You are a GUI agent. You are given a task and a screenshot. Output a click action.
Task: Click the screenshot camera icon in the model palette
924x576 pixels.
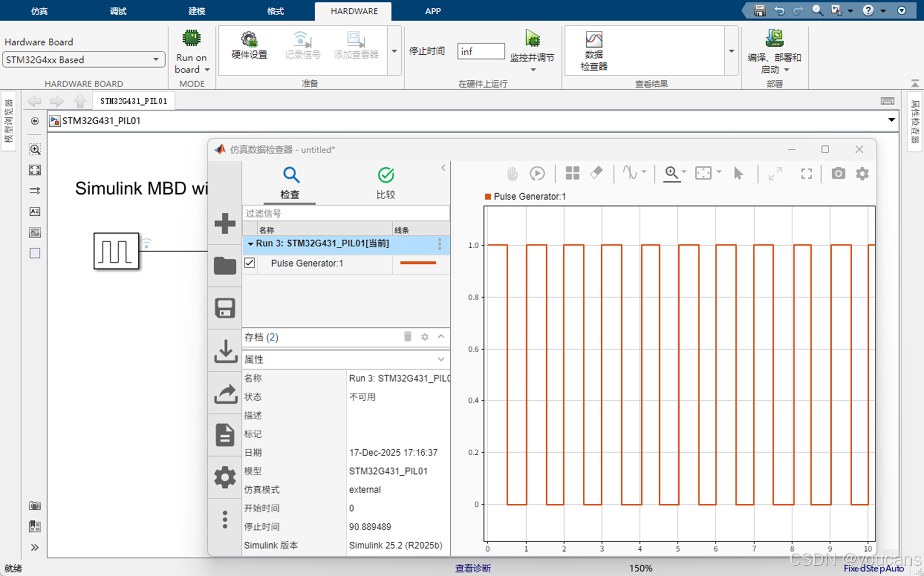pyautogui.click(x=35, y=506)
